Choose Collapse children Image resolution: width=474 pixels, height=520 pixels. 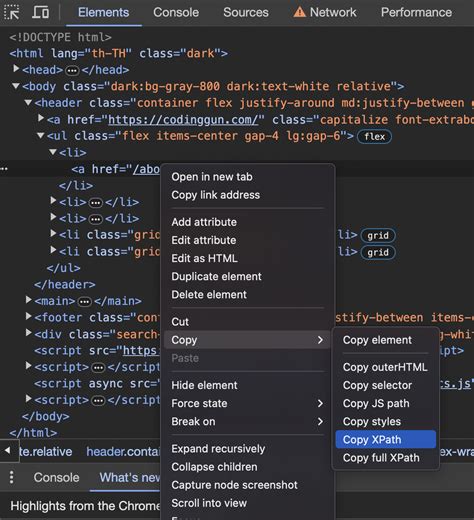coord(248,467)
